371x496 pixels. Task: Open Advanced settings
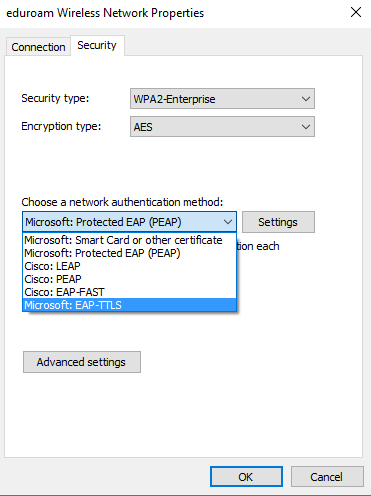pos(82,362)
